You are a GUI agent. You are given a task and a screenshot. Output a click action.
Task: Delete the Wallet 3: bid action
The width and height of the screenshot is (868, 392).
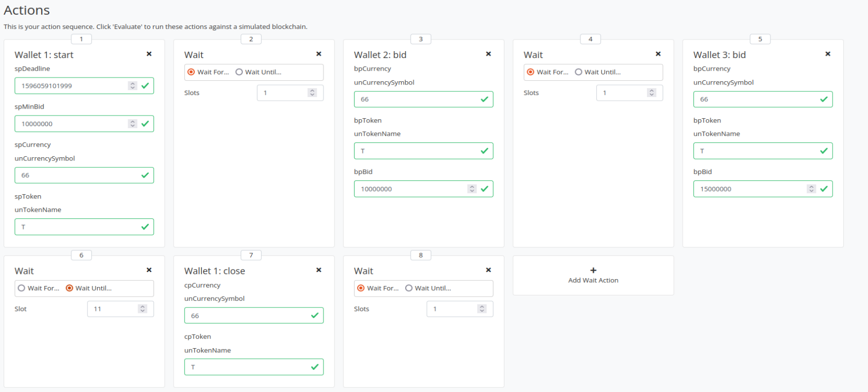[x=828, y=54]
